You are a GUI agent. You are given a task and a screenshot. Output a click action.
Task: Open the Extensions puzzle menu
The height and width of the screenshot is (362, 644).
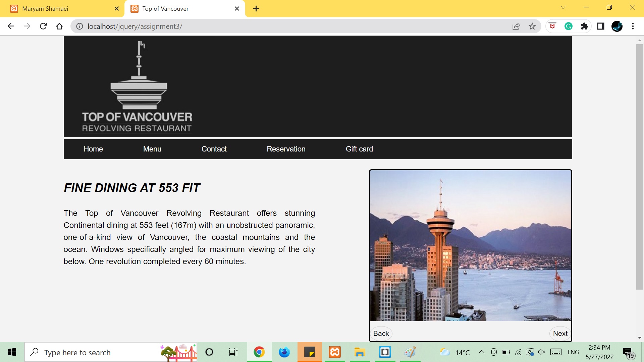click(x=585, y=26)
